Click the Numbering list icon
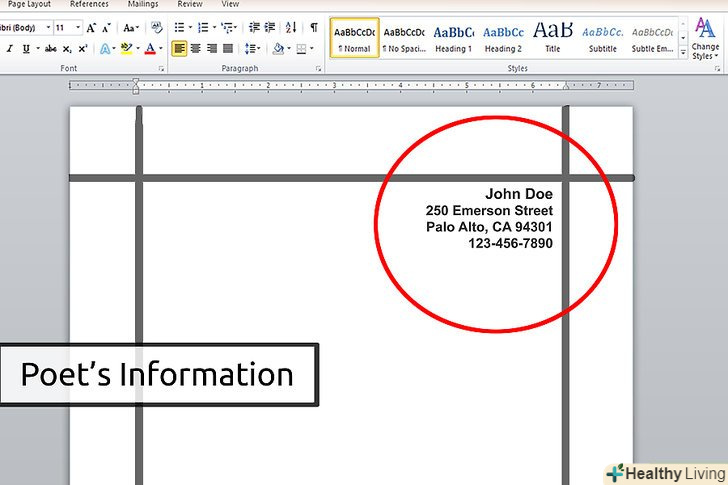This screenshot has height=485, width=728. point(203,27)
